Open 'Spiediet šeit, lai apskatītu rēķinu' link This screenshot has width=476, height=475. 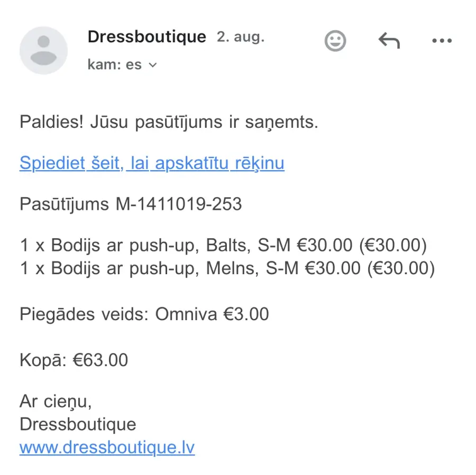tap(152, 163)
